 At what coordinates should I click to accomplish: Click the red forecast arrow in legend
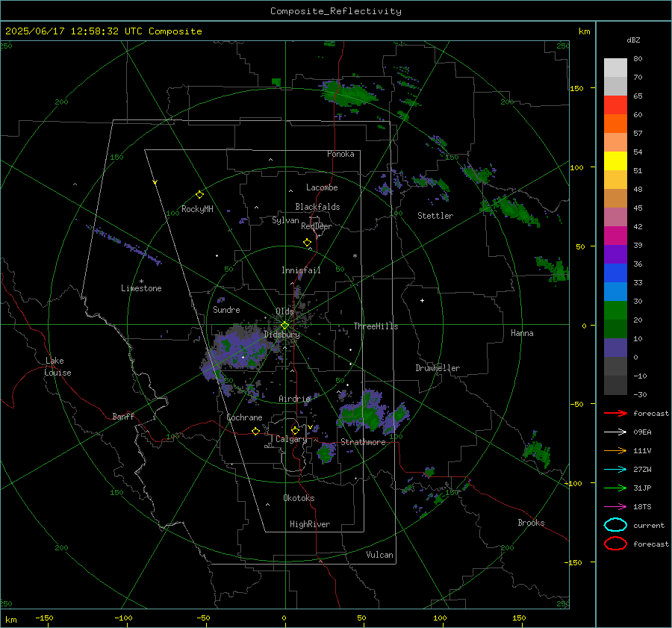[x=615, y=413]
